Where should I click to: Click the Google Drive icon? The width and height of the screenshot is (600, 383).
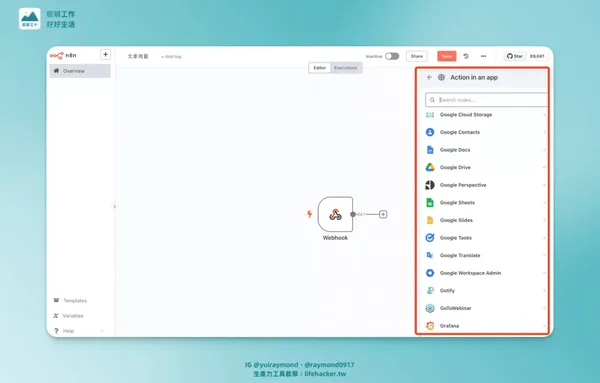tap(430, 167)
